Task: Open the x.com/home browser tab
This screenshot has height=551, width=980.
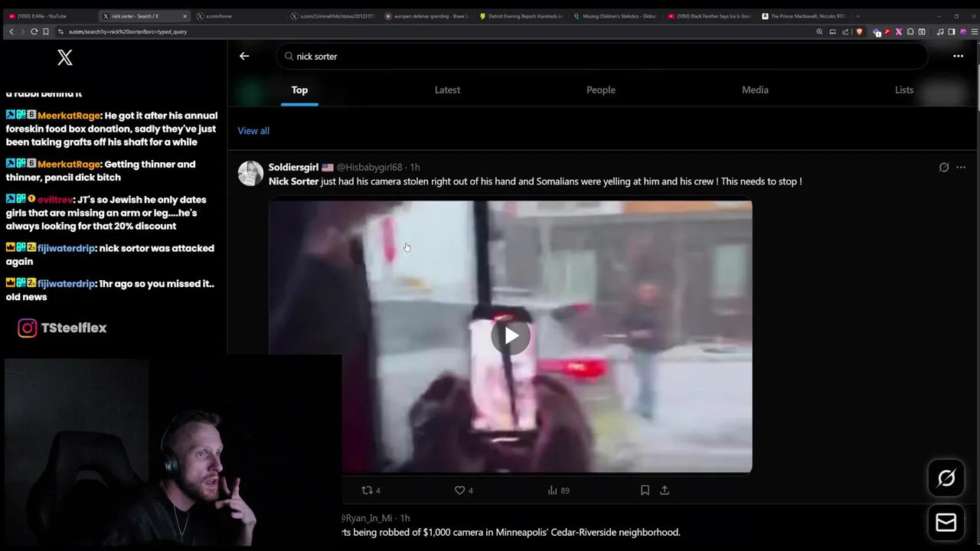Action: coord(239,16)
